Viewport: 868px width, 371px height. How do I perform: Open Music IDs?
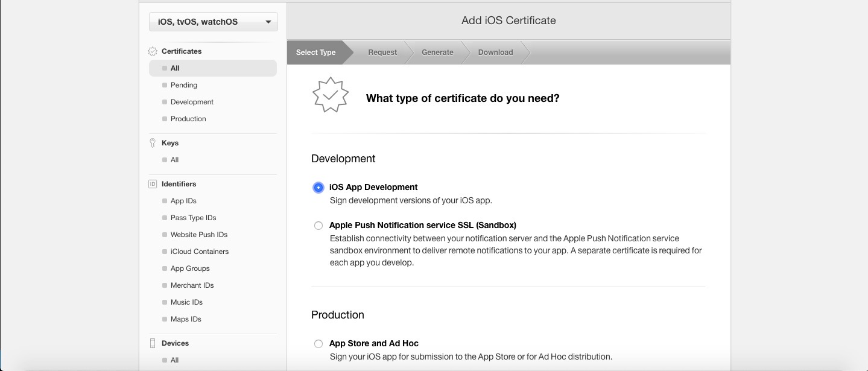pyautogui.click(x=186, y=302)
